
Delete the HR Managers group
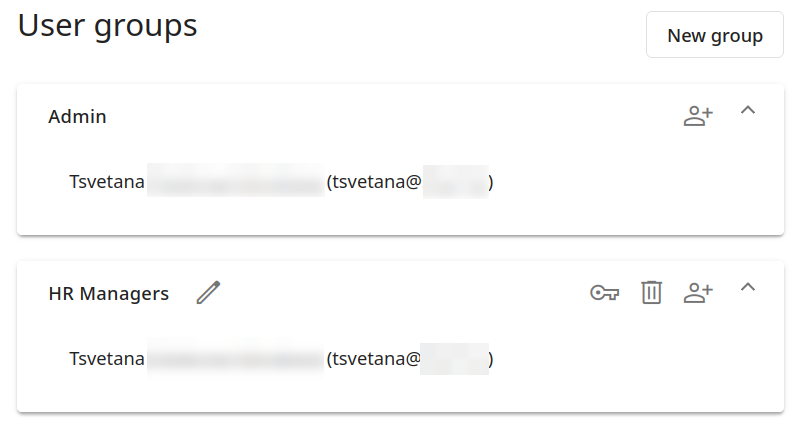pyautogui.click(x=652, y=292)
